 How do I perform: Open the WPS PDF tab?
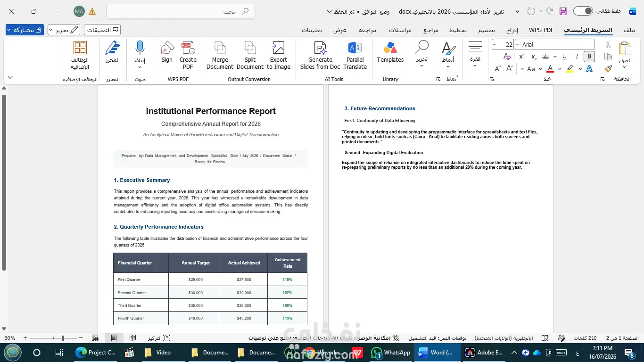point(541,30)
